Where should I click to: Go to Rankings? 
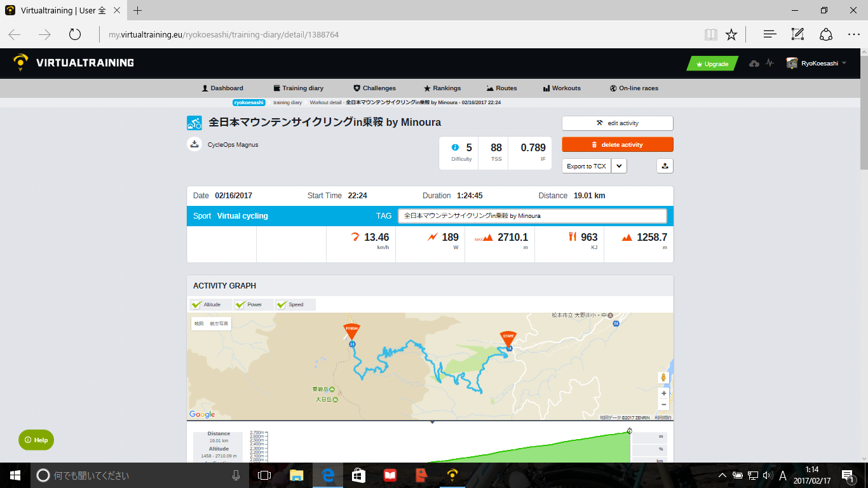click(x=442, y=88)
